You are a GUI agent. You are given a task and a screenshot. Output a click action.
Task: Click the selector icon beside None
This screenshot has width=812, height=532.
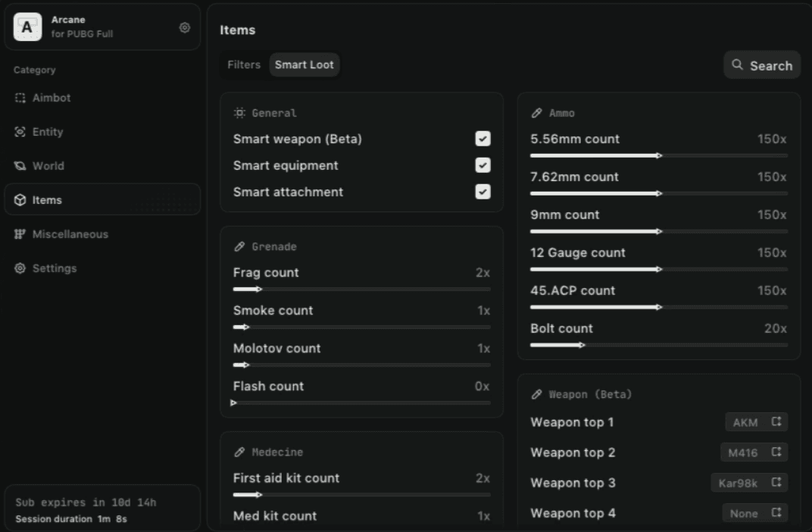tap(776, 513)
